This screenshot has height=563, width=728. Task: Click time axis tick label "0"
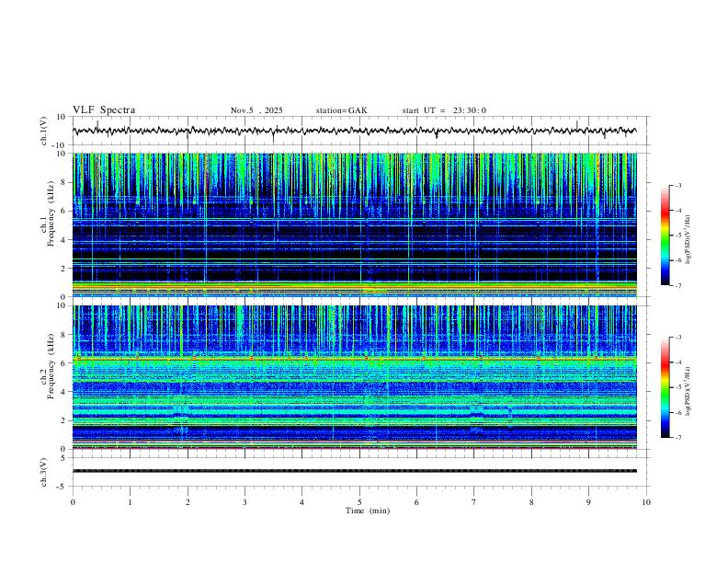pos(73,502)
